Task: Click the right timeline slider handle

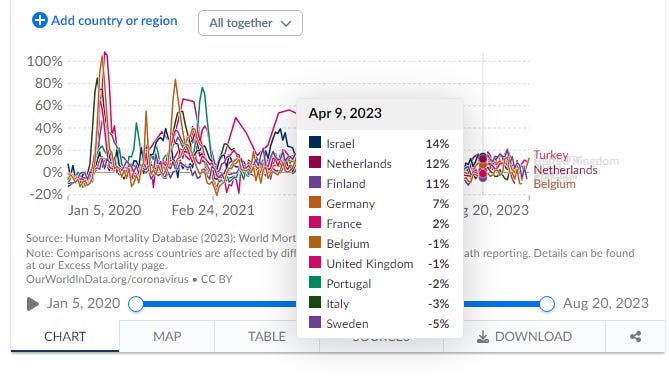Action: click(547, 304)
